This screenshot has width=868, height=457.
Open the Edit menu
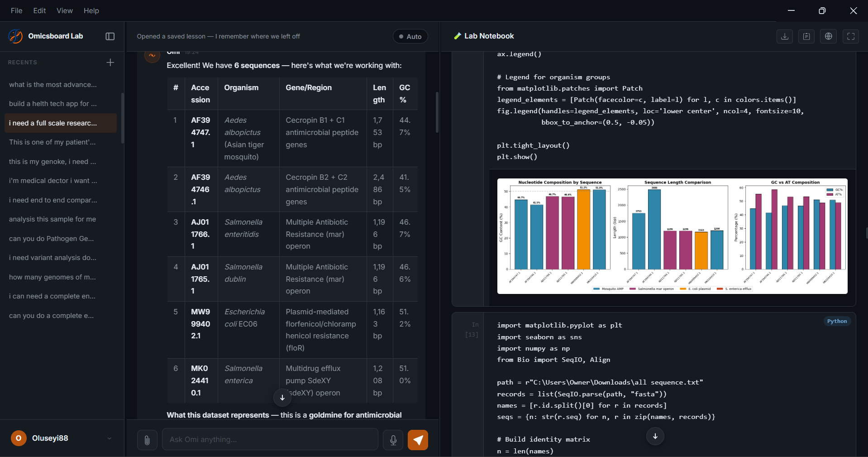(39, 10)
